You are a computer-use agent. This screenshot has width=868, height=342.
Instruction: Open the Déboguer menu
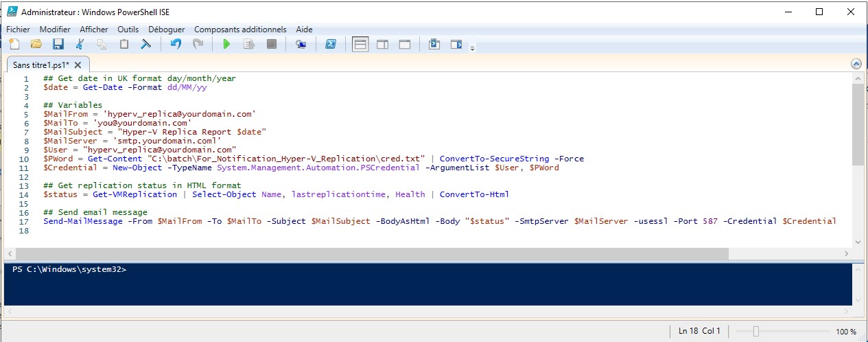[x=167, y=30]
